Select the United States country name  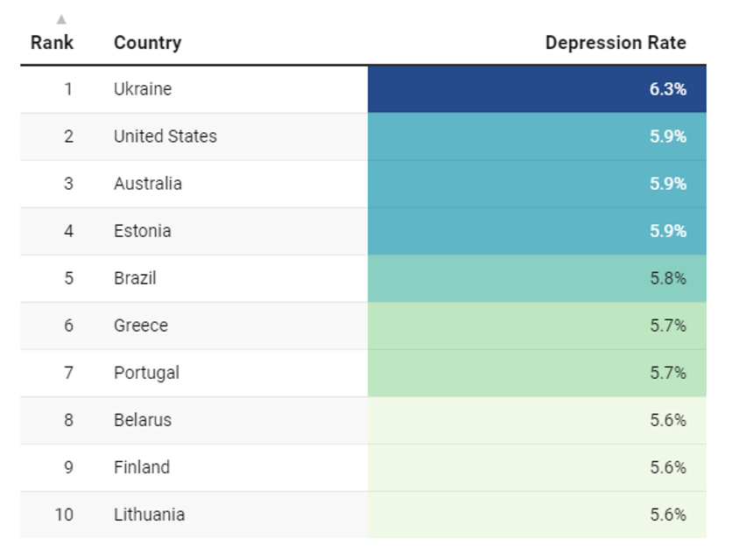pyautogui.click(x=165, y=136)
